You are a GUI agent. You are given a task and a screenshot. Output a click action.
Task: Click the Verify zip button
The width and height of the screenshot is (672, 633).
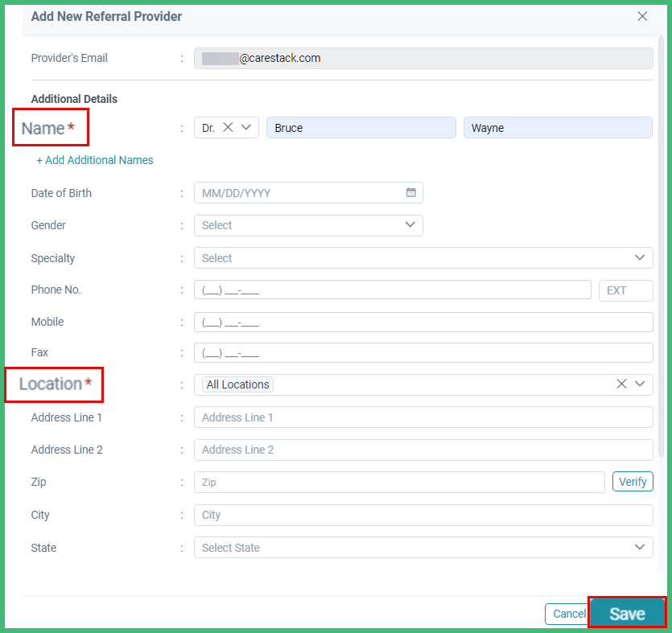coord(632,482)
